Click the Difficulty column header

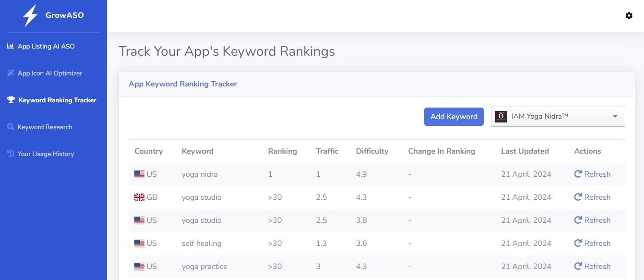pos(372,151)
